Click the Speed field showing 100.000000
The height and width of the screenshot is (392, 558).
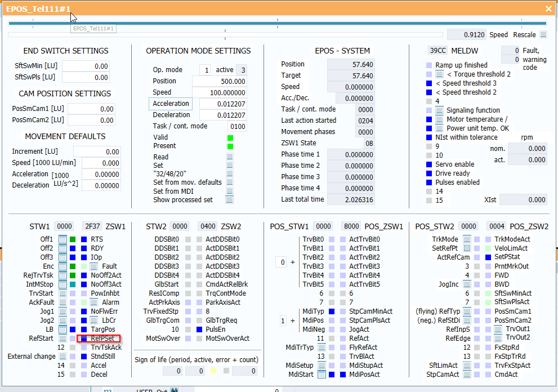tap(219, 92)
